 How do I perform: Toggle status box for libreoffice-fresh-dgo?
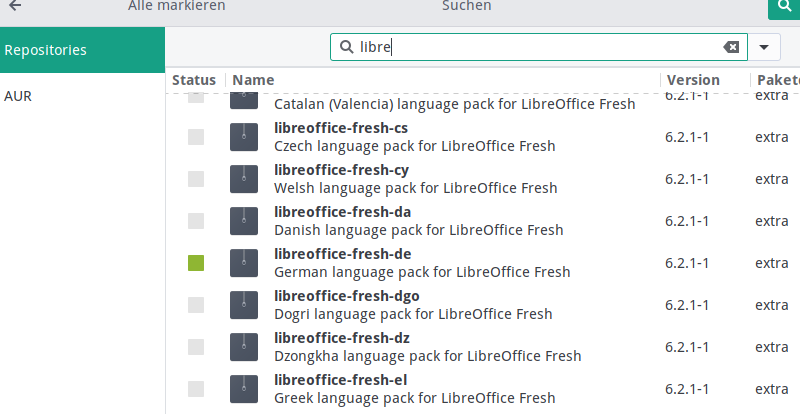196,305
